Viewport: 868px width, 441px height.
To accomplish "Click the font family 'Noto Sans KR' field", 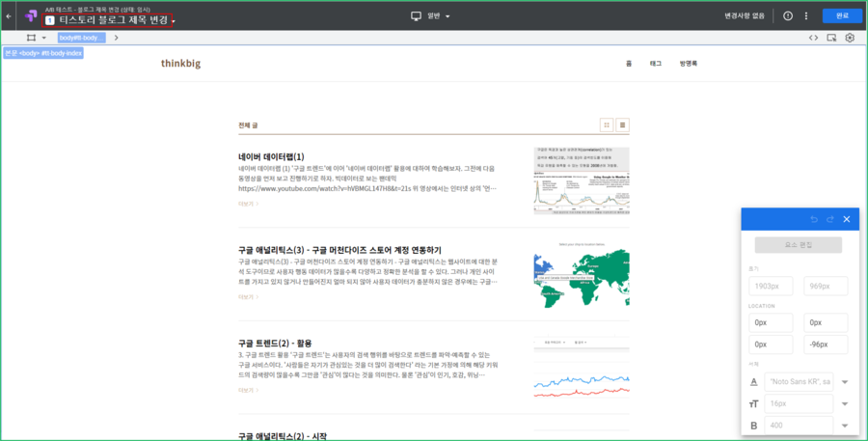I will pyautogui.click(x=799, y=382).
